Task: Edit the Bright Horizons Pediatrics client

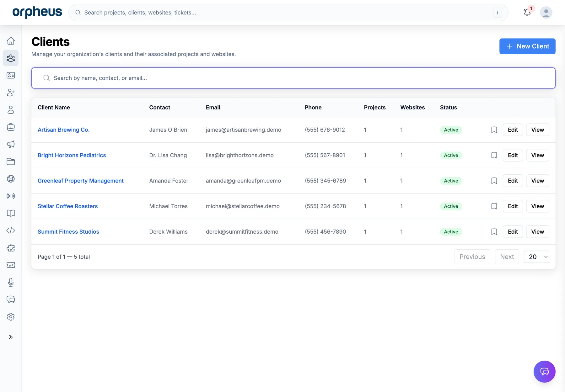Action: coord(513,155)
